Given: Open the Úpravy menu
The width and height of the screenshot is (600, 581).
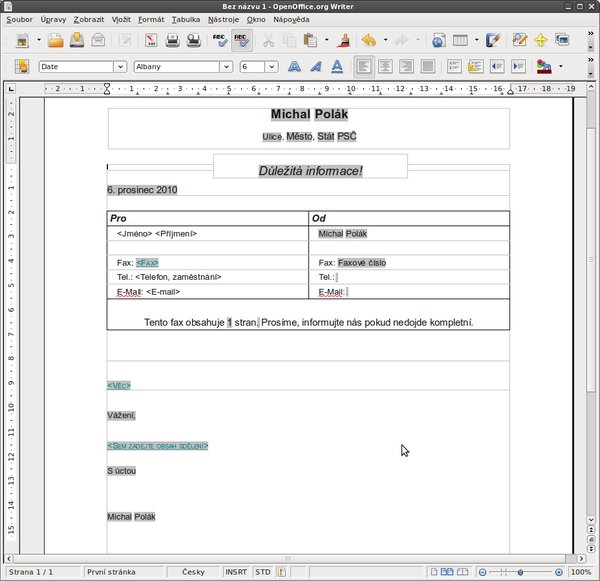Looking at the screenshot, I should click(x=53, y=20).
